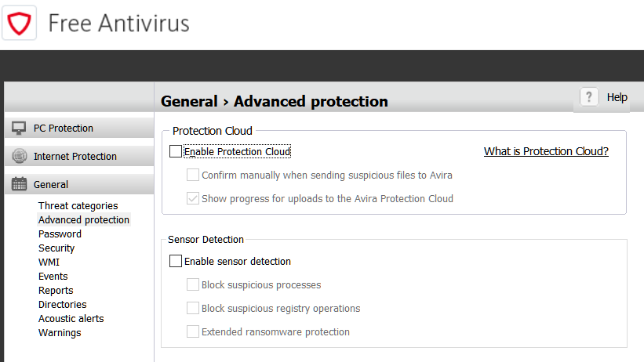The height and width of the screenshot is (362, 644).
Task: Tick Block suspicious processes checkbox
Action: 193,284
